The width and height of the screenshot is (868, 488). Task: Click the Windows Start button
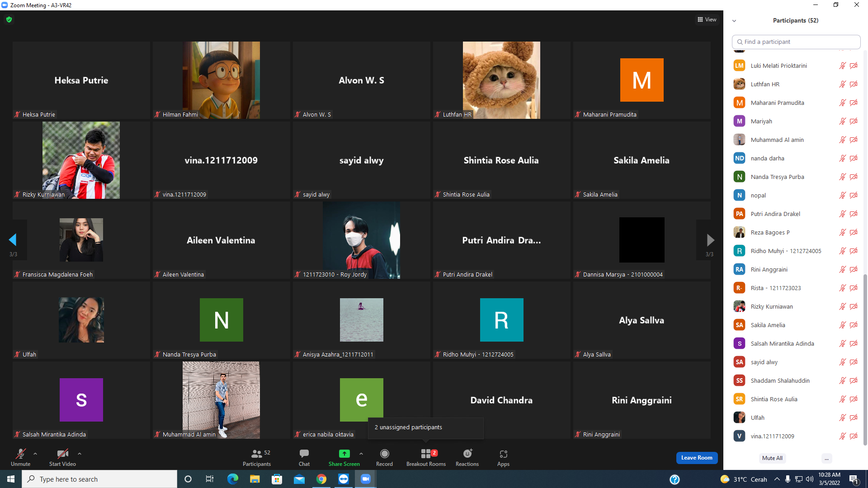(11, 479)
